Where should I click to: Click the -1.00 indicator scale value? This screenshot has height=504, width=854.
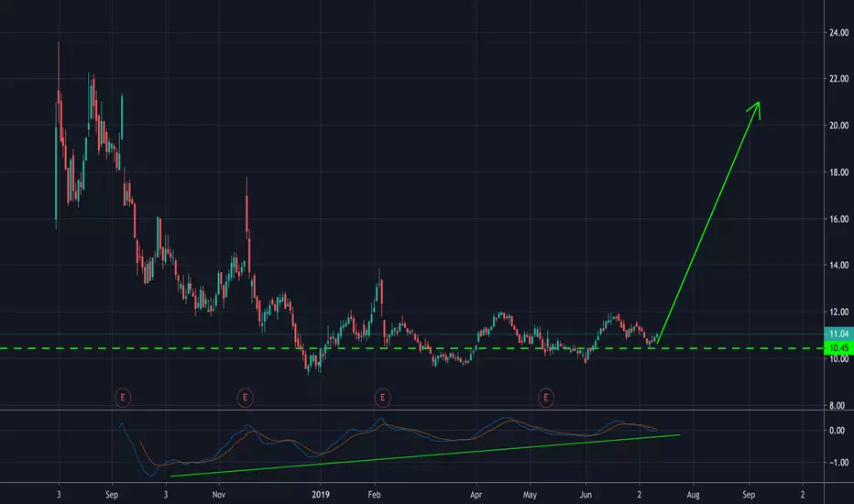838,463
